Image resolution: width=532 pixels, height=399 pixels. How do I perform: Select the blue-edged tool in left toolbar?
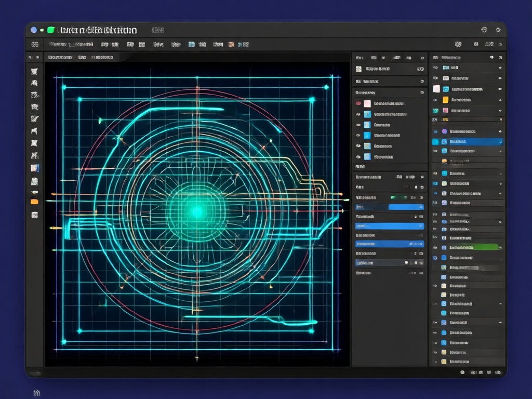[x=35, y=168]
